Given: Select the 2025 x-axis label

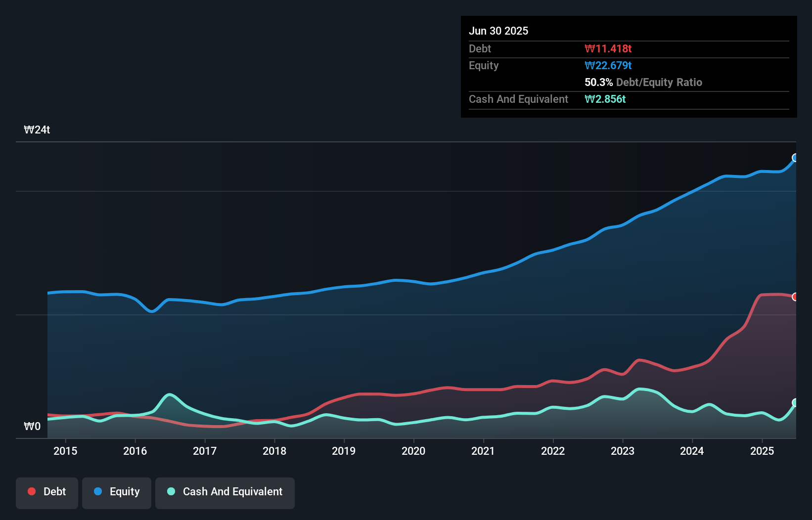Looking at the screenshot, I should [x=762, y=451].
